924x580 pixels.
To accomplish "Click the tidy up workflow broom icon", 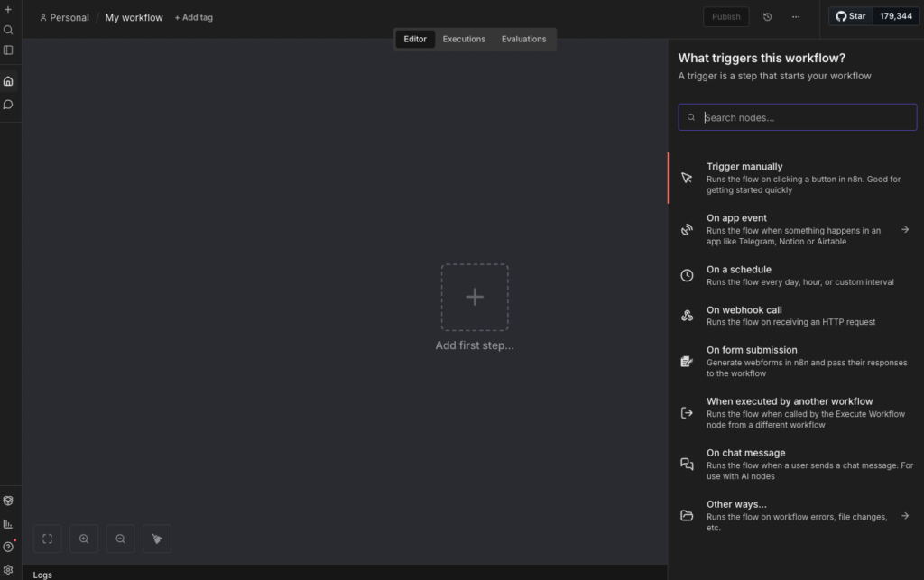I will tap(157, 539).
